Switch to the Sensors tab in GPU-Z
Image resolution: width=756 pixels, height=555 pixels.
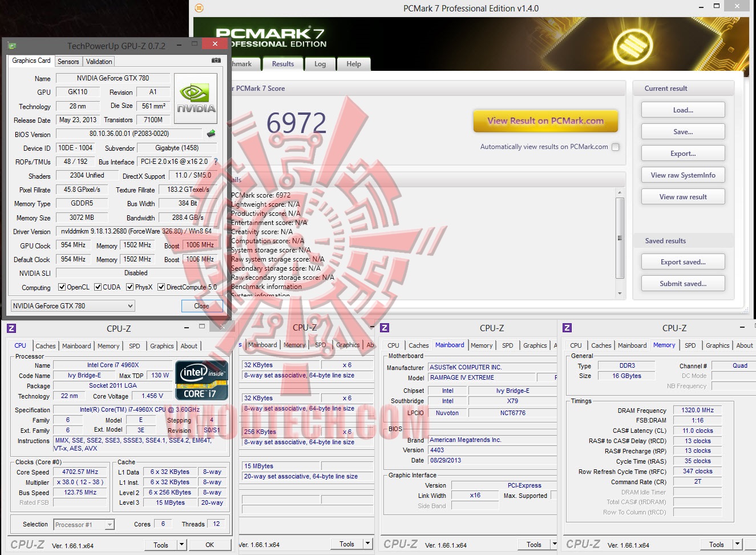pos(68,62)
